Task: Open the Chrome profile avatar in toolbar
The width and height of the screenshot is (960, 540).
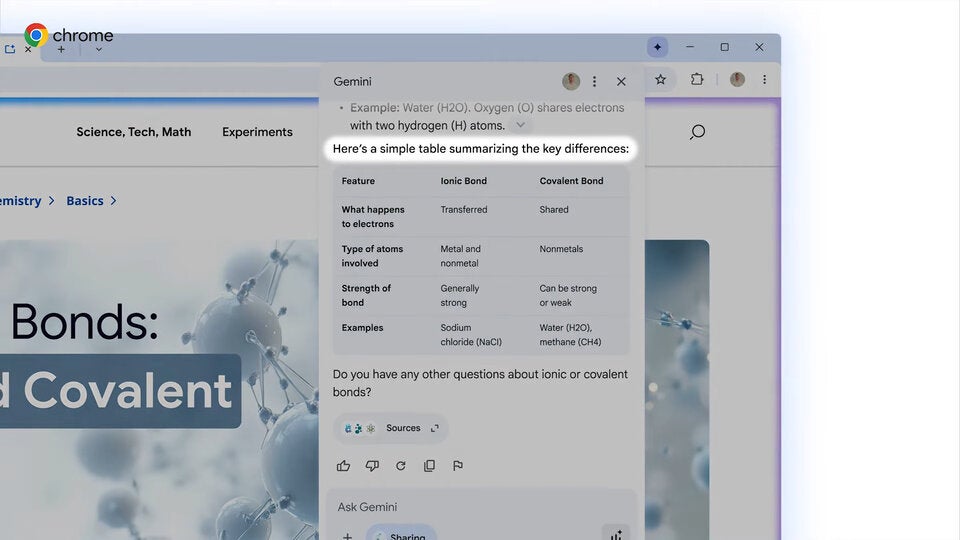Action: point(737,80)
